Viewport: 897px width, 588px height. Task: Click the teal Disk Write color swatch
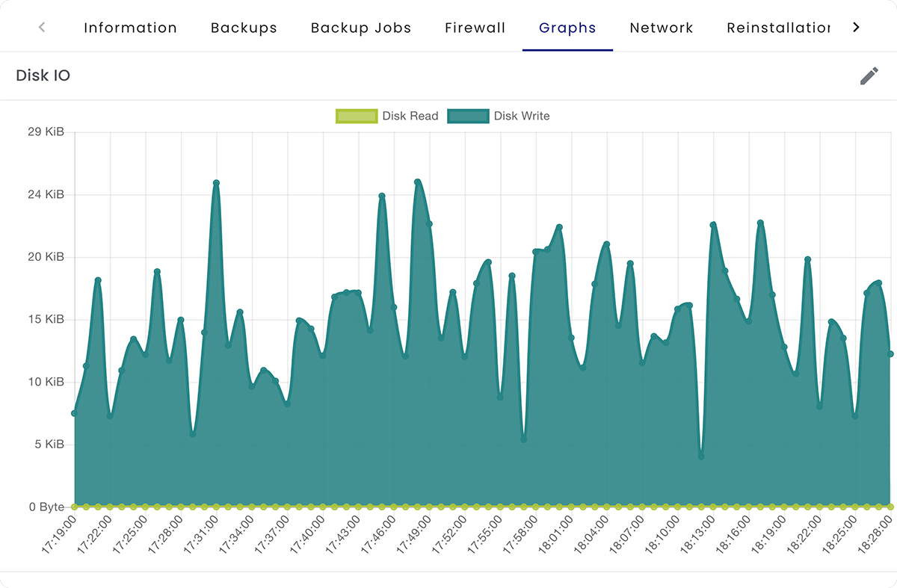pos(468,116)
